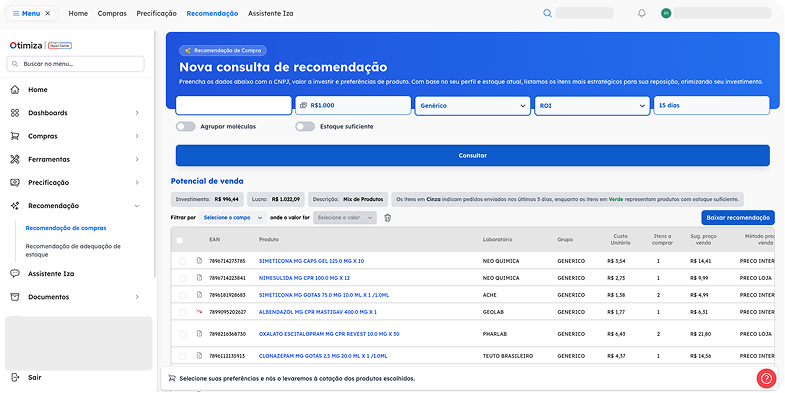Expand the Documentos sidebar section
Viewport: 785px width, 393px height.
(137, 297)
